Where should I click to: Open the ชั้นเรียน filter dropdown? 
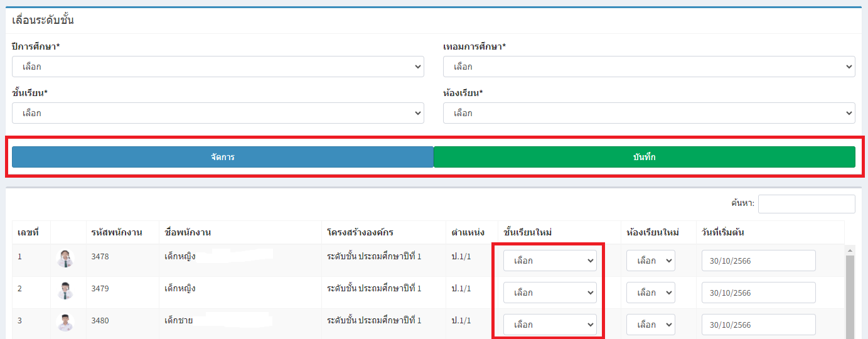[218, 113]
